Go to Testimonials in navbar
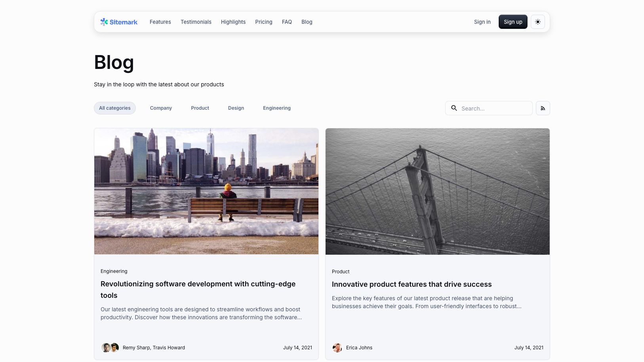 196,22
